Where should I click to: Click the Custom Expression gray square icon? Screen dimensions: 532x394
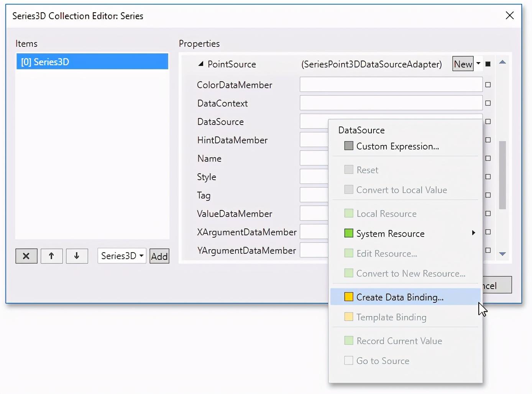point(349,146)
